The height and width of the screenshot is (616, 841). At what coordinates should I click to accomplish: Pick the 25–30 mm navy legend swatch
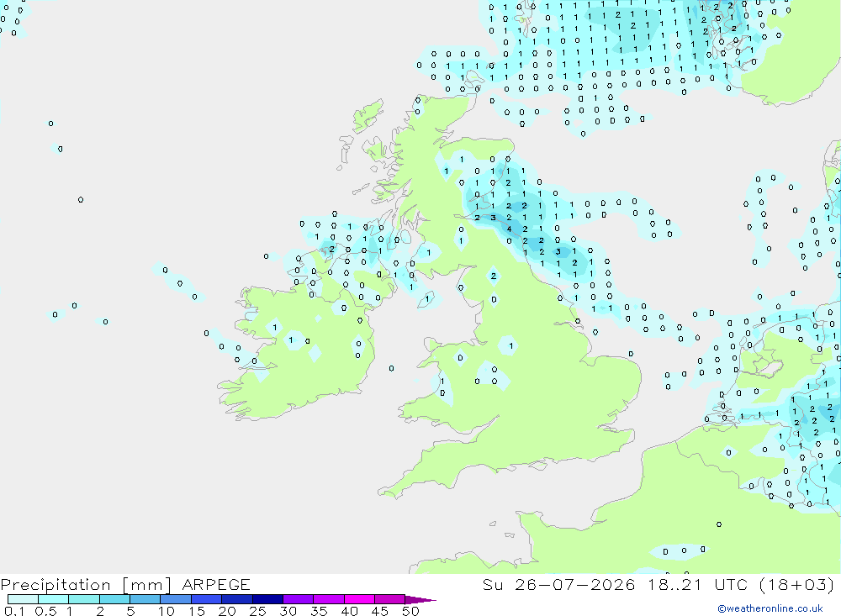[267, 599]
